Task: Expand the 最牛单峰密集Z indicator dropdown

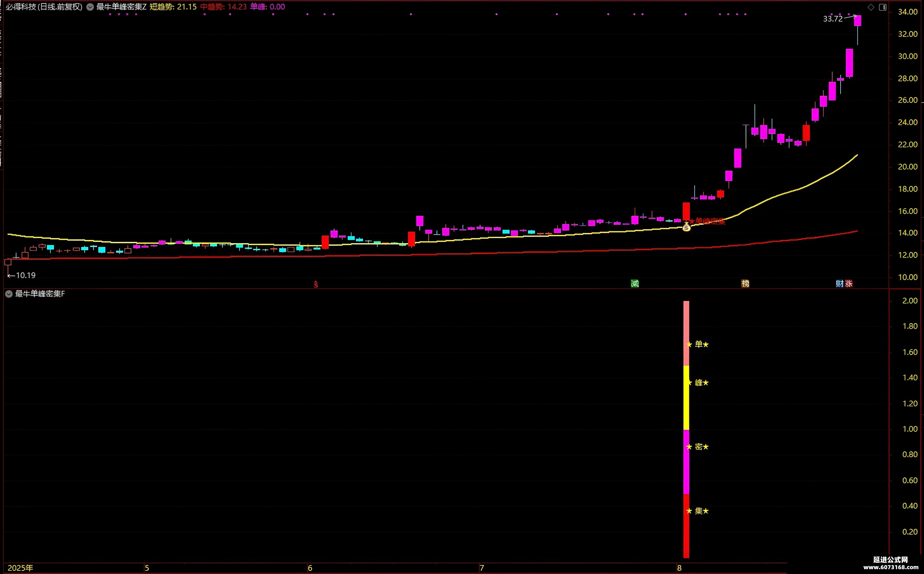Action: click(x=90, y=7)
